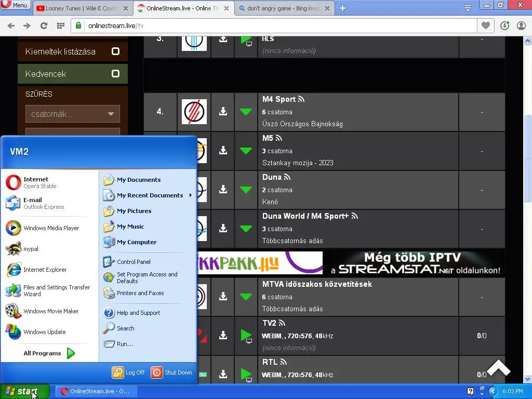Image resolution: width=532 pixels, height=399 pixels.
Task: Switch to don't angry game Bing tab
Action: (284, 8)
